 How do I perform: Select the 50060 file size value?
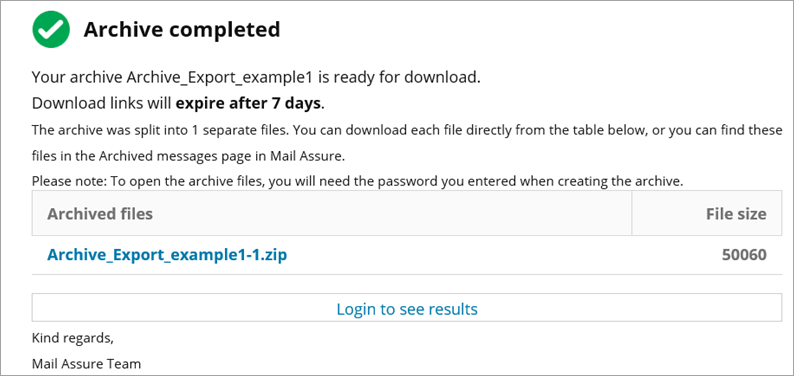[744, 255]
